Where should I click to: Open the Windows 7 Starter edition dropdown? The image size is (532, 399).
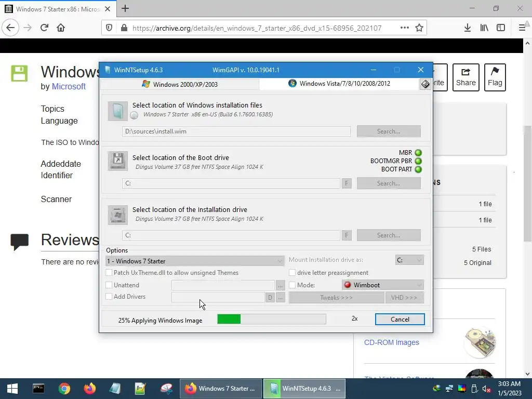(x=195, y=261)
